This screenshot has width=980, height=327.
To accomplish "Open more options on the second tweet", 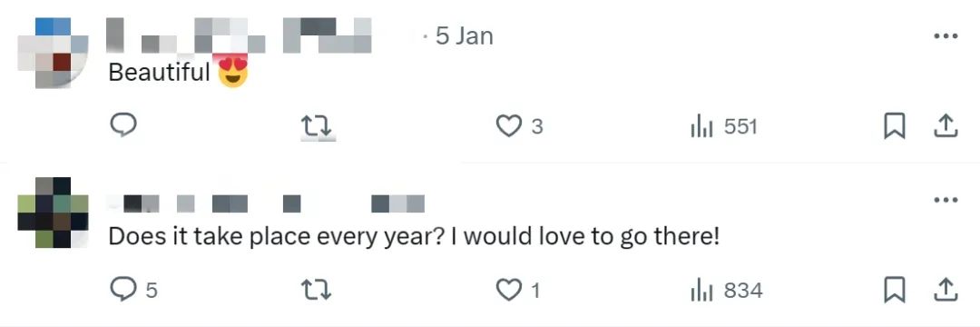I will coord(946,200).
